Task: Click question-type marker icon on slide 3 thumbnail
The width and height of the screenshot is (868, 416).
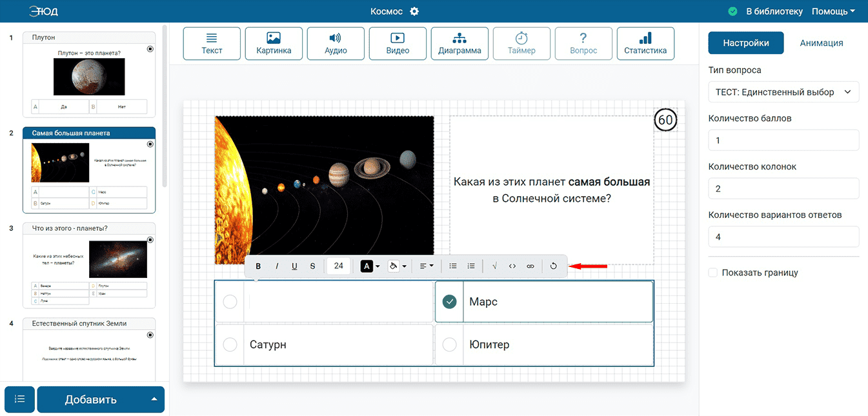Action: [150, 239]
